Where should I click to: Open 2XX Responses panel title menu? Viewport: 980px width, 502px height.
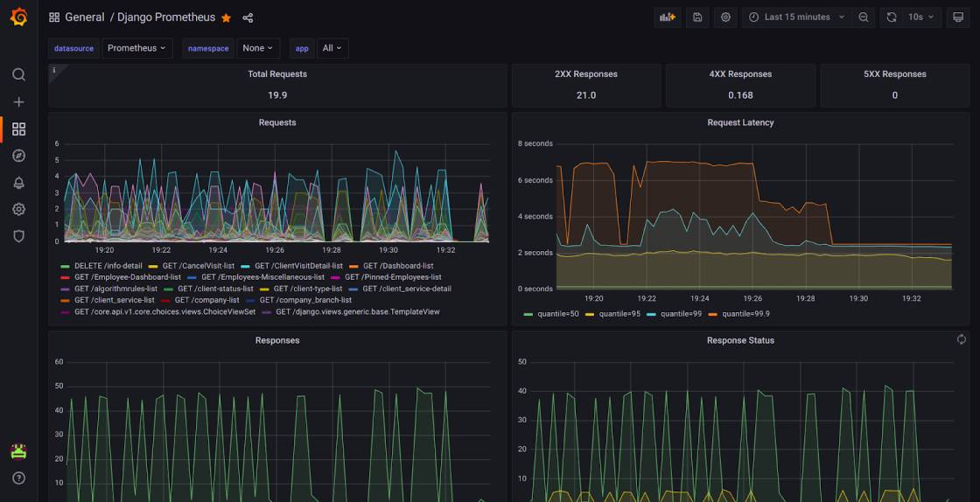tap(586, 73)
